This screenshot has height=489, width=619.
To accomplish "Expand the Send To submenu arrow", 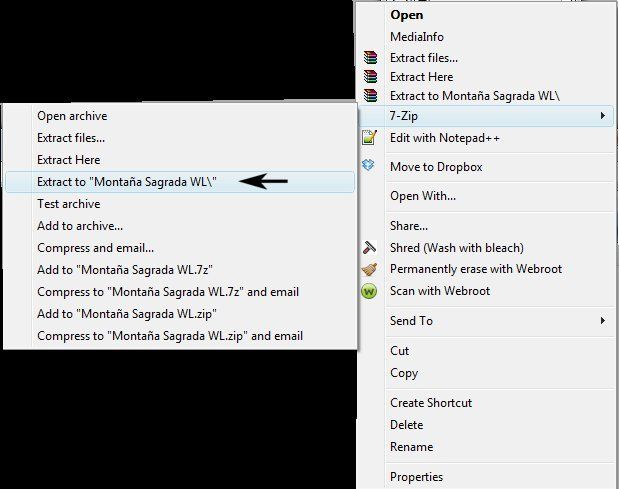I will [602, 320].
